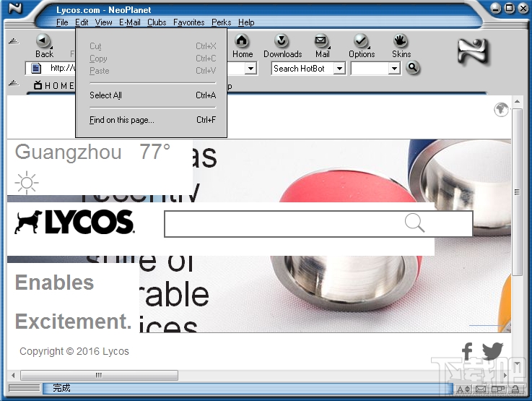
Task: Click the Copyright 2016 Lycos text
Action: point(74,351)
